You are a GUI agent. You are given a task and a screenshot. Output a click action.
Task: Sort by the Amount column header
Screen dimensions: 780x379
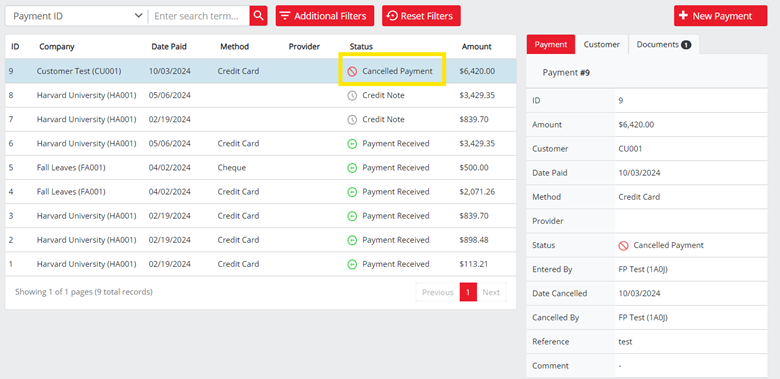(x=477, y=47)
